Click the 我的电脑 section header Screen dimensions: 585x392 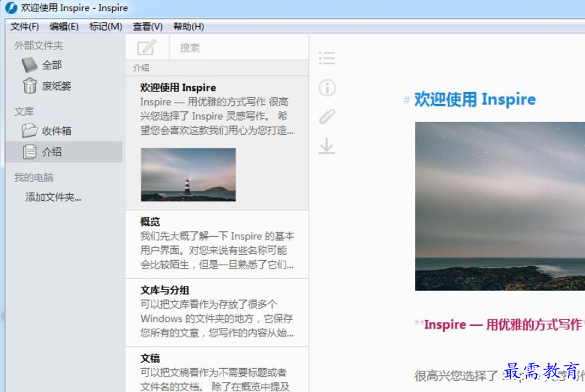(x=34, y=177)
